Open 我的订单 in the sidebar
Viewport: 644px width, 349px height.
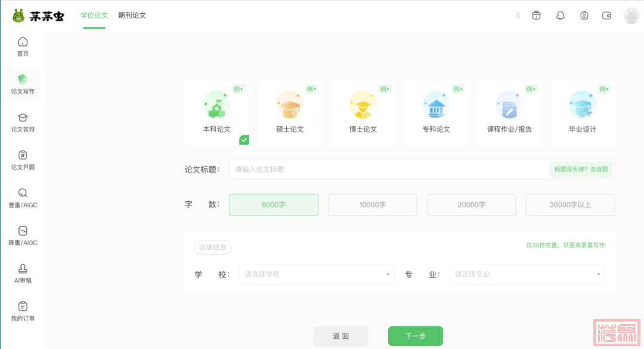click(23, 311)
